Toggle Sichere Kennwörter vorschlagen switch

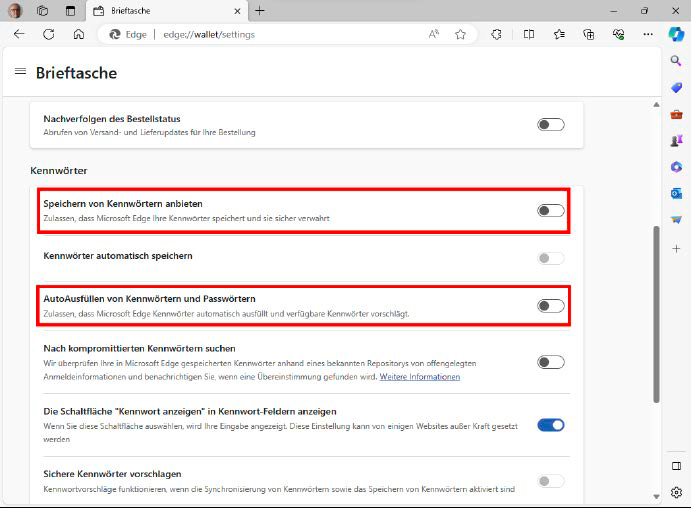point(550,481)
